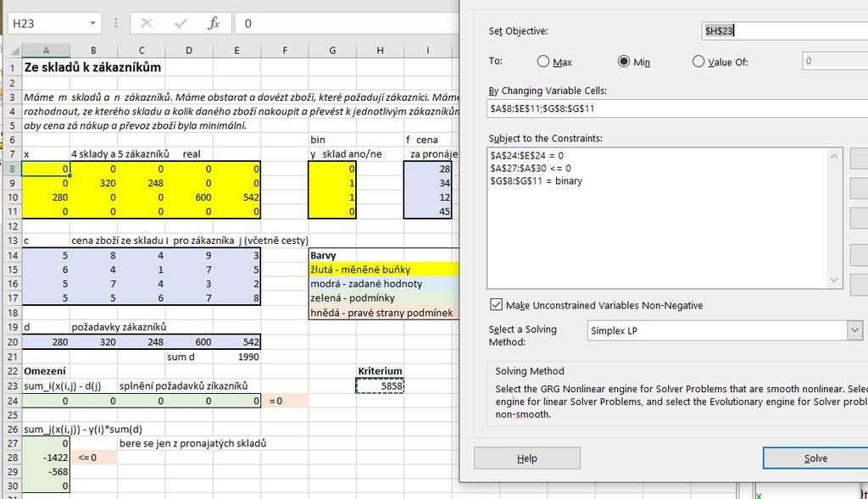Image resolution: width=868 pixels, height=499 pixels.
Task: Select column A header
Action: (46, 50)
